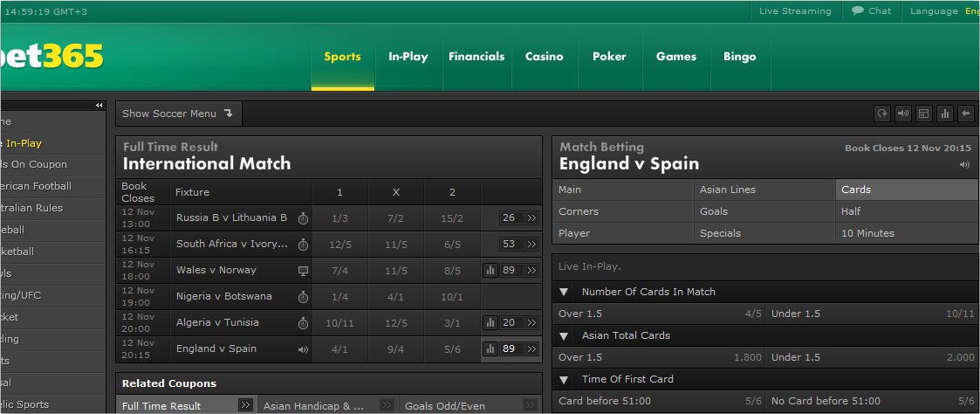
Task: Click the 89 markets count for Wales v Norway
Action: point(511,270)
